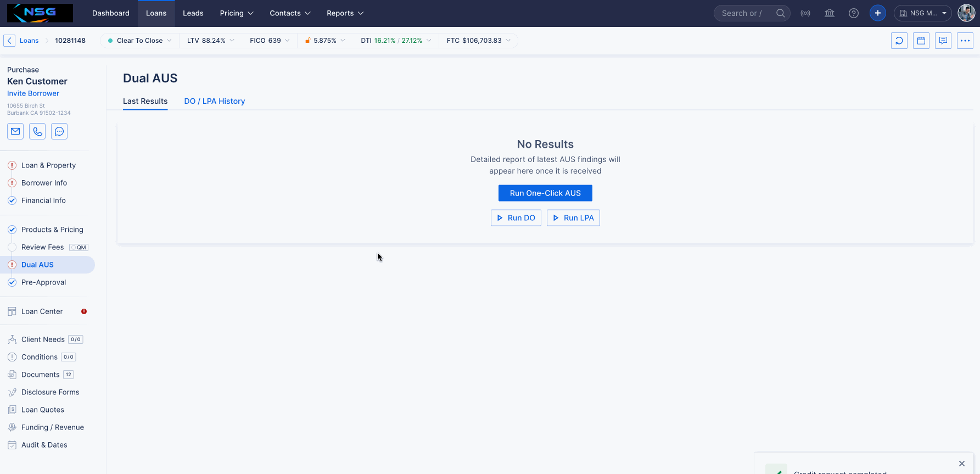Click the Invite Borrower link
Screen dimensions: 980x474
click(33, 93)
